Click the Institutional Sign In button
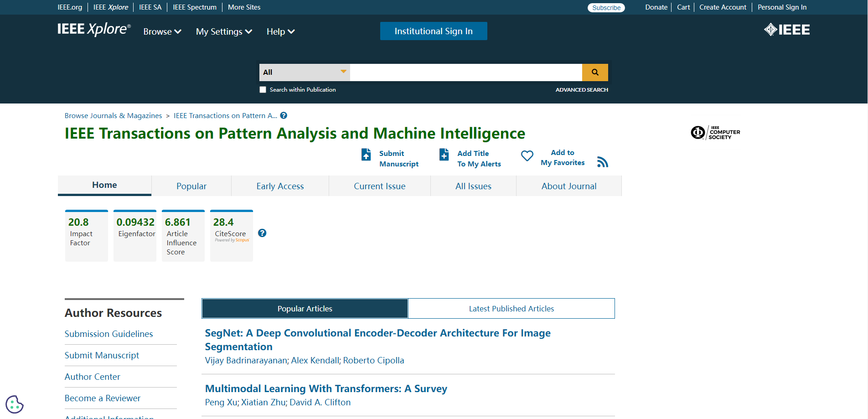 [x=434, y=31]
